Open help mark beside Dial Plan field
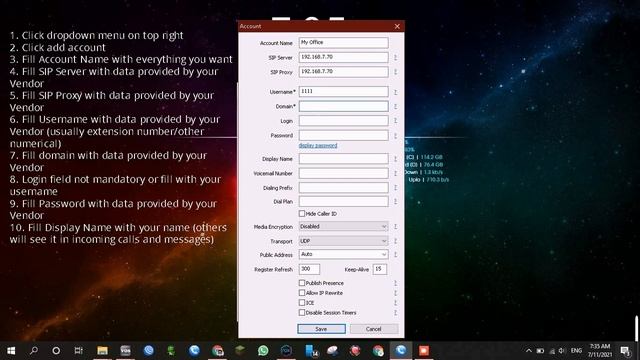The image size is (640, 360). pyautogui.click(x=395, y=202)
